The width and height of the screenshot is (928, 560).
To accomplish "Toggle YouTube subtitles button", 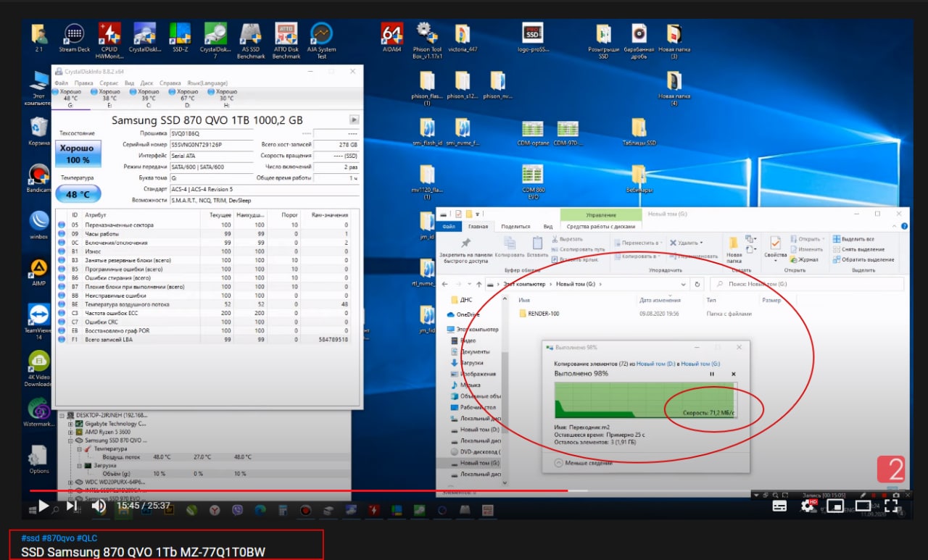I will (779, 506).
